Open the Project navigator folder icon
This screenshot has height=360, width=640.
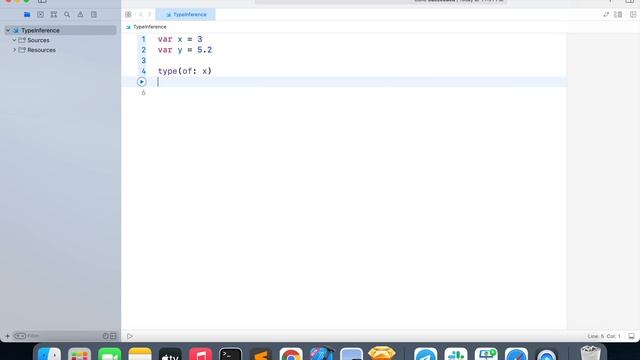click(27, 15)
